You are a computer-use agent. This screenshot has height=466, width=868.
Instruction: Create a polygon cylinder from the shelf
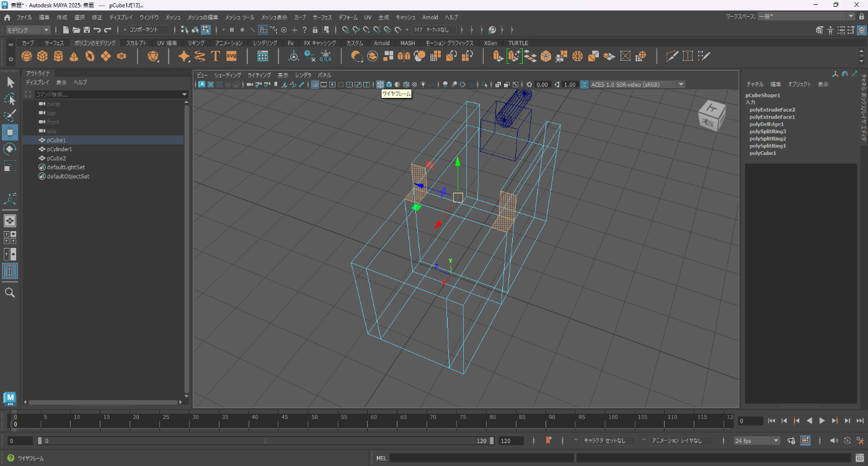58,56
